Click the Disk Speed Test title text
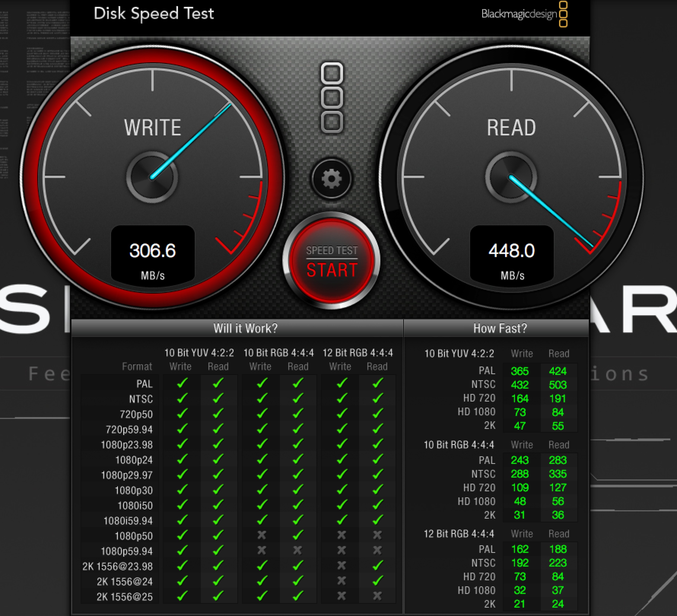 tap(153, 13)
